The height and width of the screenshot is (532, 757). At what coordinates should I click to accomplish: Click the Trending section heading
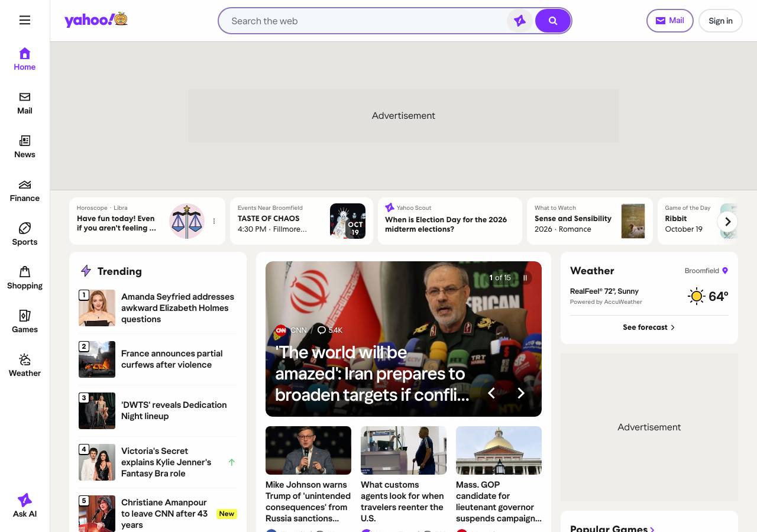click(119, 271)
